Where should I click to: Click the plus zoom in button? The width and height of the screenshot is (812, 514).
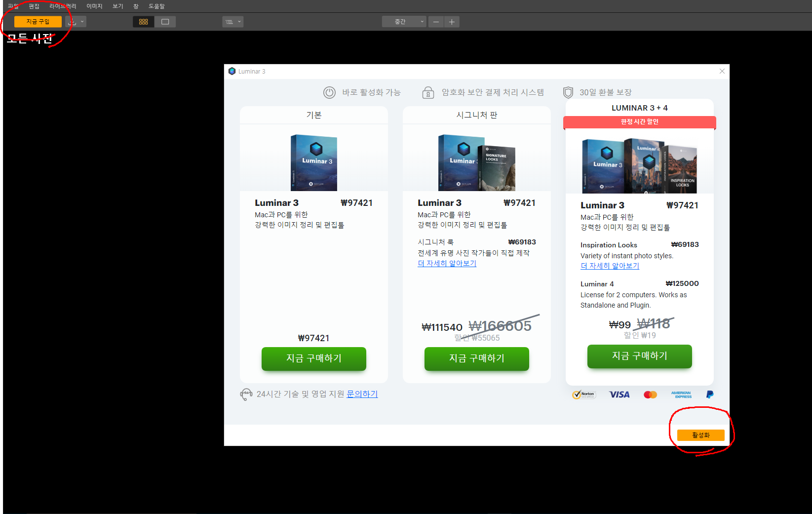click(x=452, y=22)
